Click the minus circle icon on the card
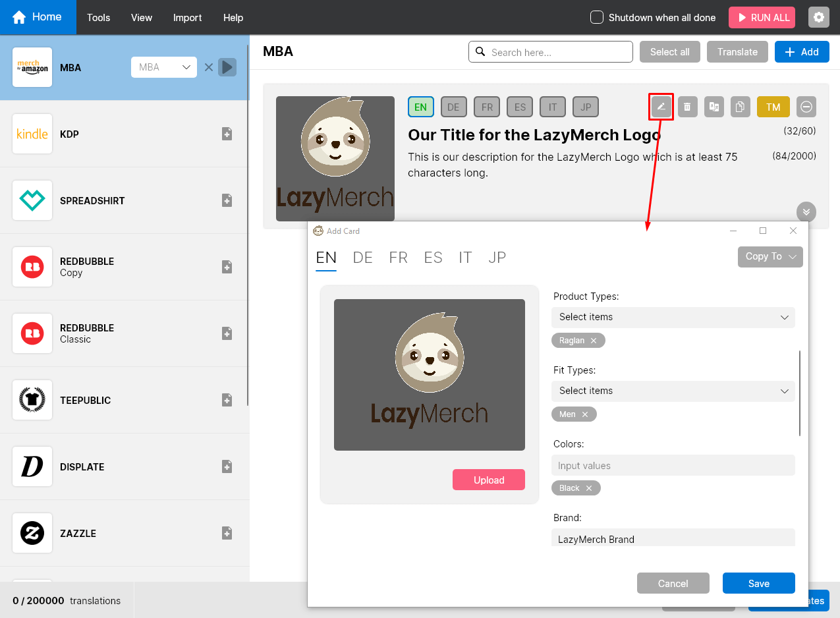The width and height of the screenshot is (840, 618). click(806, 107)
